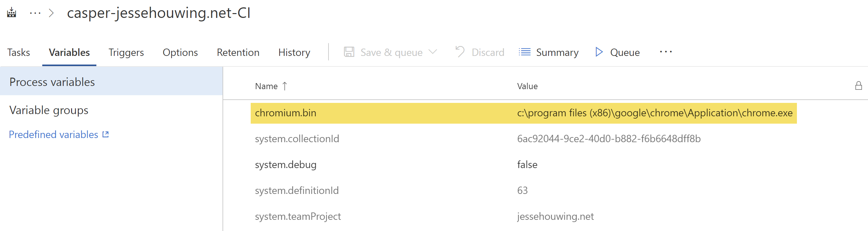Open the Predefined variables link
Image resolution: width=868 pixels, height=231 pixels.
pyautogui.click(x=53, y=135)
